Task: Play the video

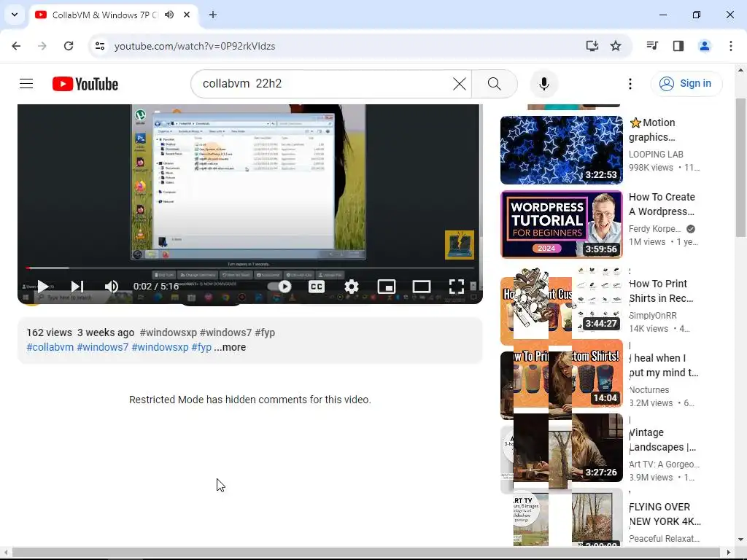Action: (x=43, y=286)
